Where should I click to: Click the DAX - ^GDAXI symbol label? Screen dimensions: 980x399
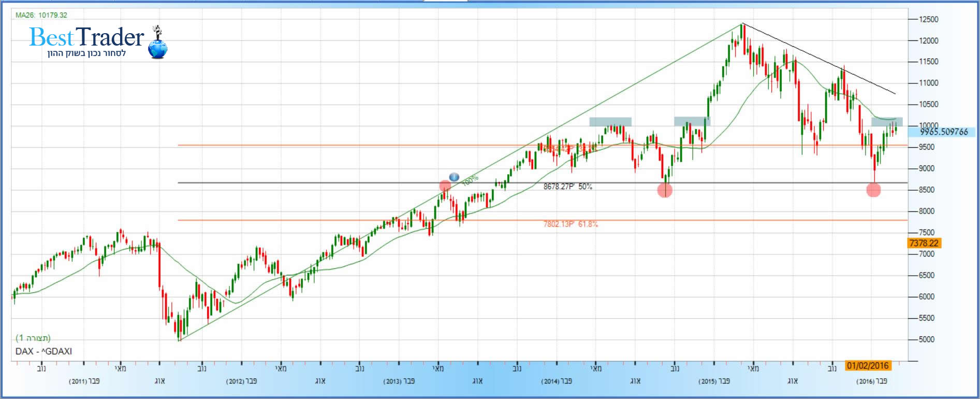[43, 351]
